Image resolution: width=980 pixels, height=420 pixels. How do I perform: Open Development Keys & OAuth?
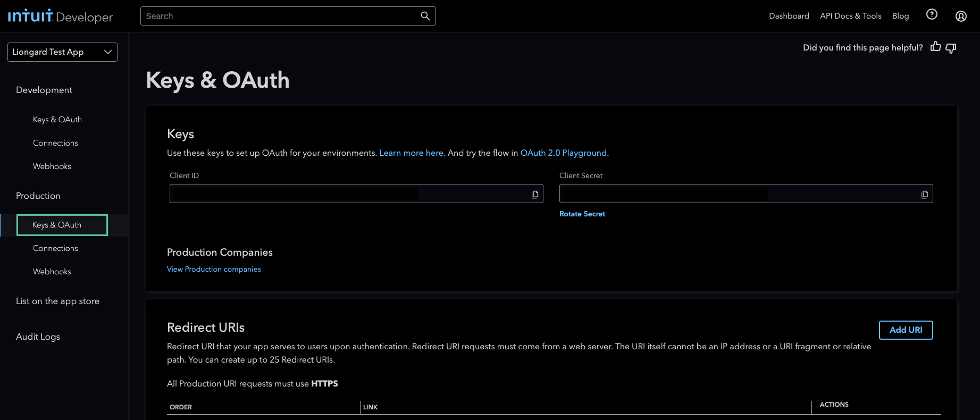(57, 120)
